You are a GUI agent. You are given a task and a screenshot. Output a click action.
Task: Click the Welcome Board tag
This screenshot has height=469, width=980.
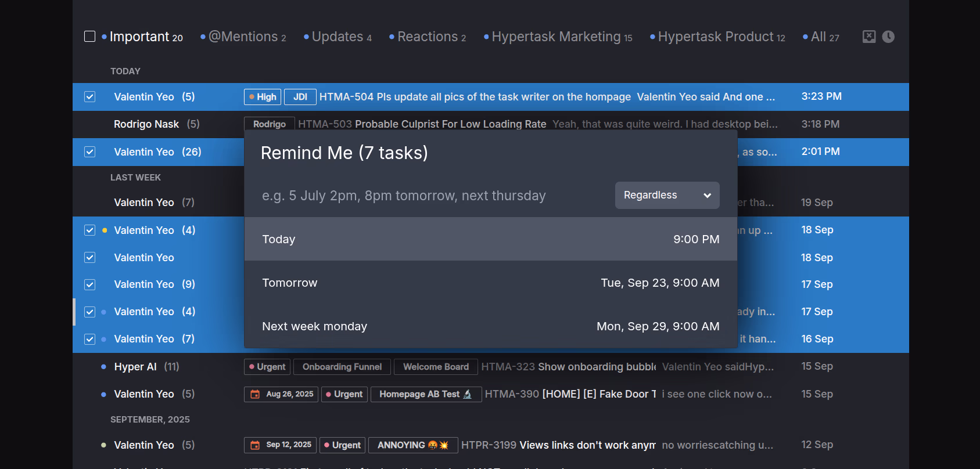[x=436, y=367]
